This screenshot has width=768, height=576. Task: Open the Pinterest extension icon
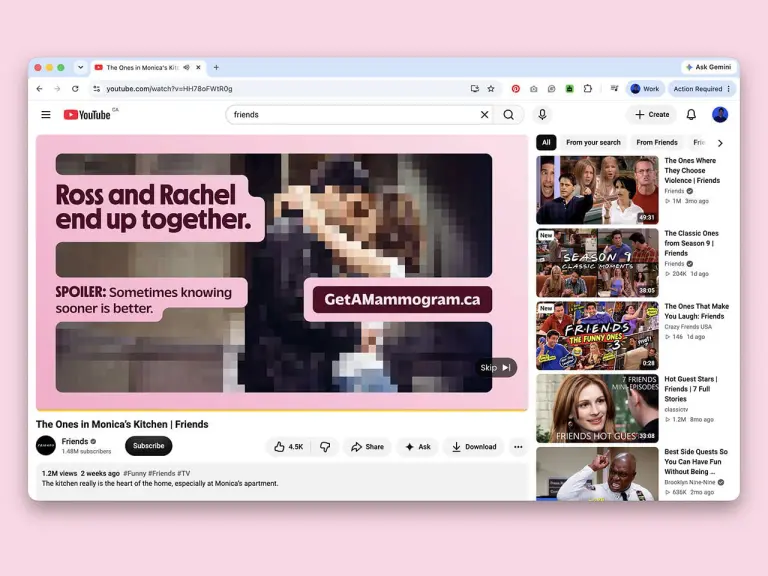[516, 89]
